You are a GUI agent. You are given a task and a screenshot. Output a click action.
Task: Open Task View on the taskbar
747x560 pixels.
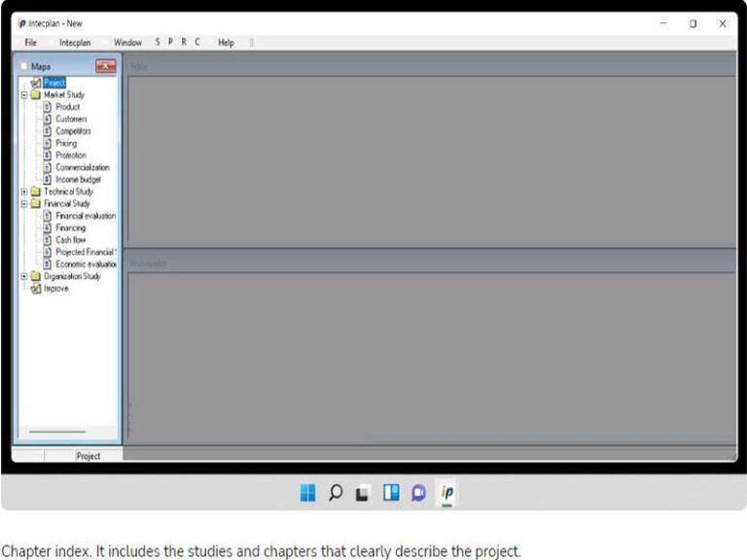[x=363, y=493]
